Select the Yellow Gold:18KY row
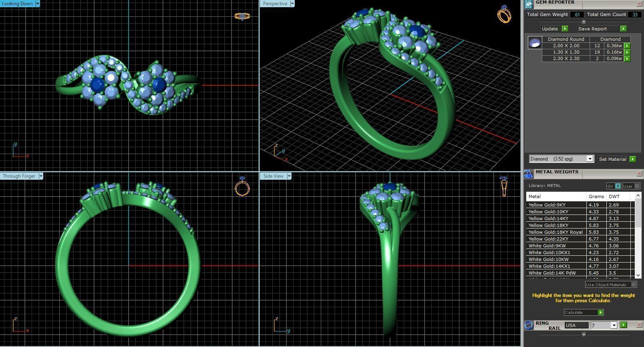Image resolution: width=644 pixels, height=347 pixels. coord(580,225)
